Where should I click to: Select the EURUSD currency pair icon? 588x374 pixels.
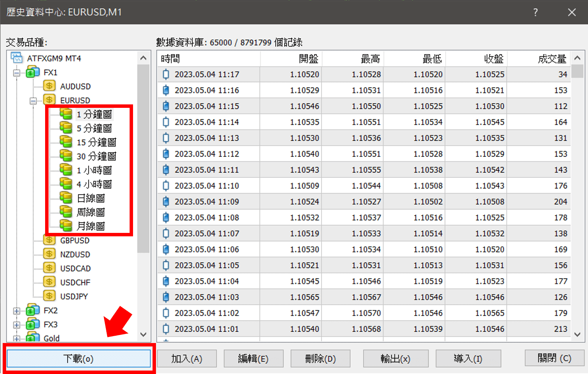tap(49, 100)
